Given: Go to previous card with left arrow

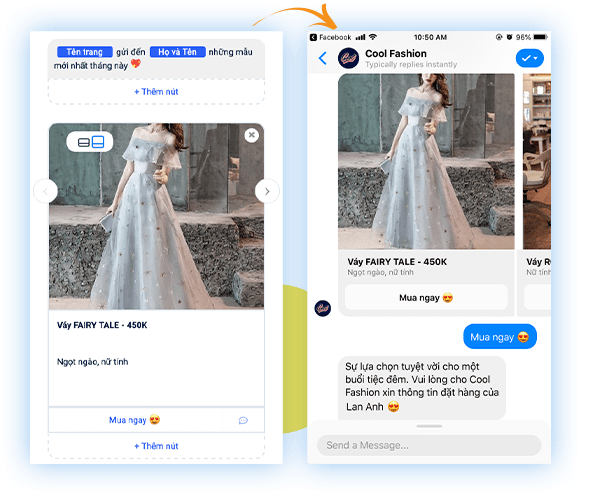Looking at the screenshot, I should click(46, 191).
